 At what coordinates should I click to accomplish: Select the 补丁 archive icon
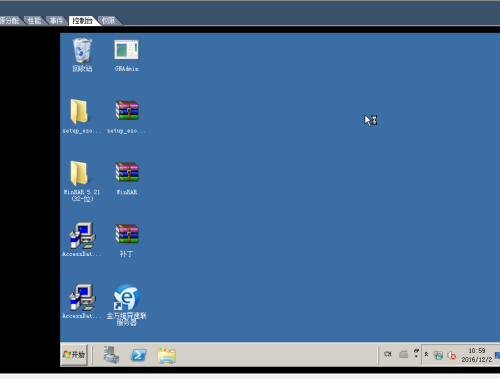coord(127,240)
